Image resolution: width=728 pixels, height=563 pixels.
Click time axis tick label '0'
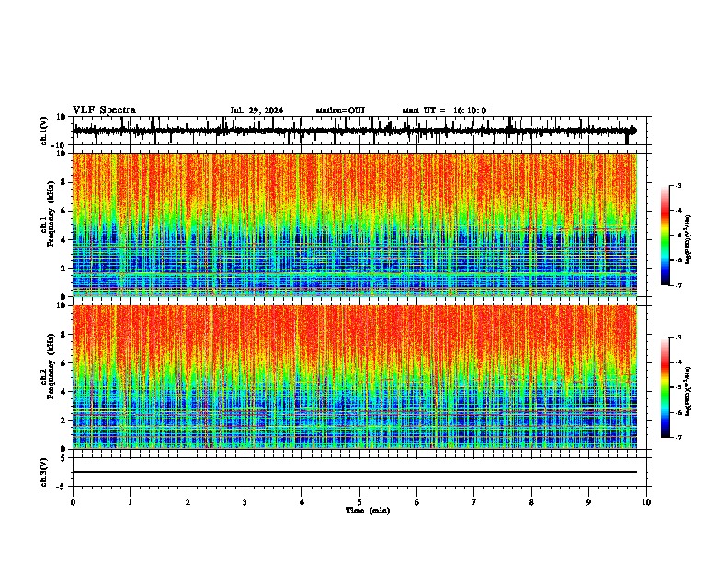[x=73, y=502]
